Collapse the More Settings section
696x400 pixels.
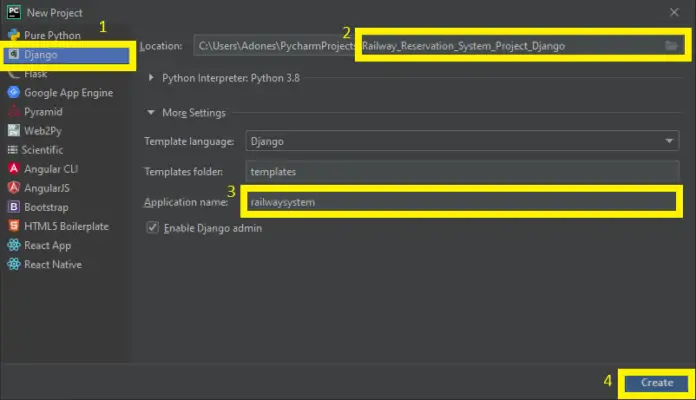click(152, 112)
